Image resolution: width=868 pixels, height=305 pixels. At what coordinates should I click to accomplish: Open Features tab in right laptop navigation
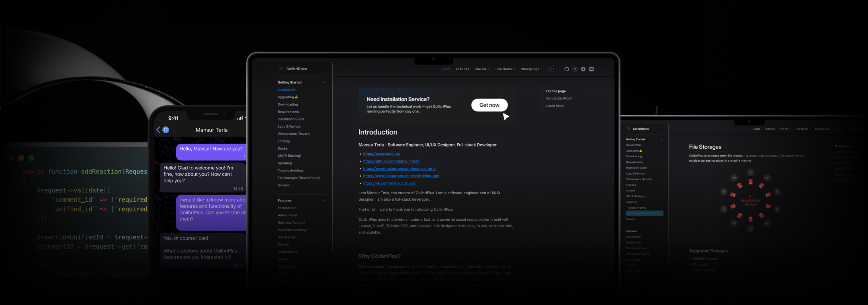[x=770, y=129]
